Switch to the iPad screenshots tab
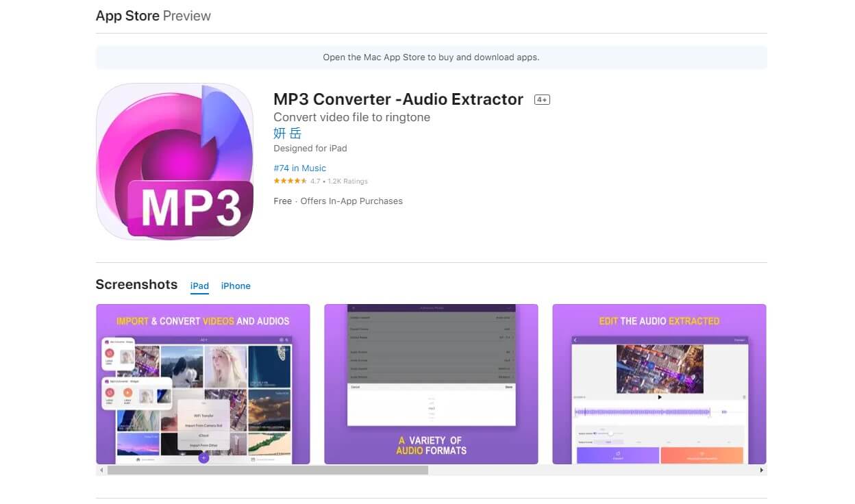The height and width of the screenshot is (504, 855). click(x=199, y=286)
